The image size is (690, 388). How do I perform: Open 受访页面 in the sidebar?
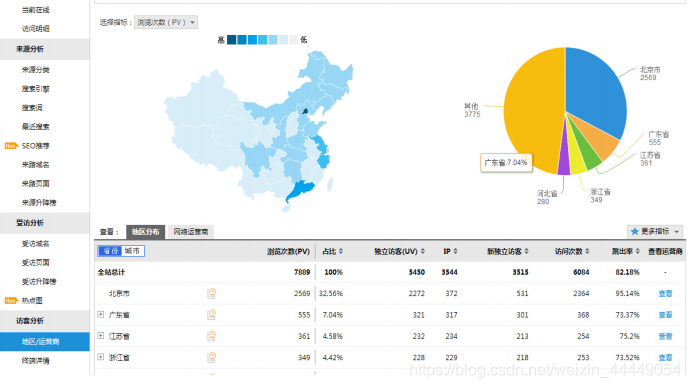pyautogui.click(x=36, y=263)
